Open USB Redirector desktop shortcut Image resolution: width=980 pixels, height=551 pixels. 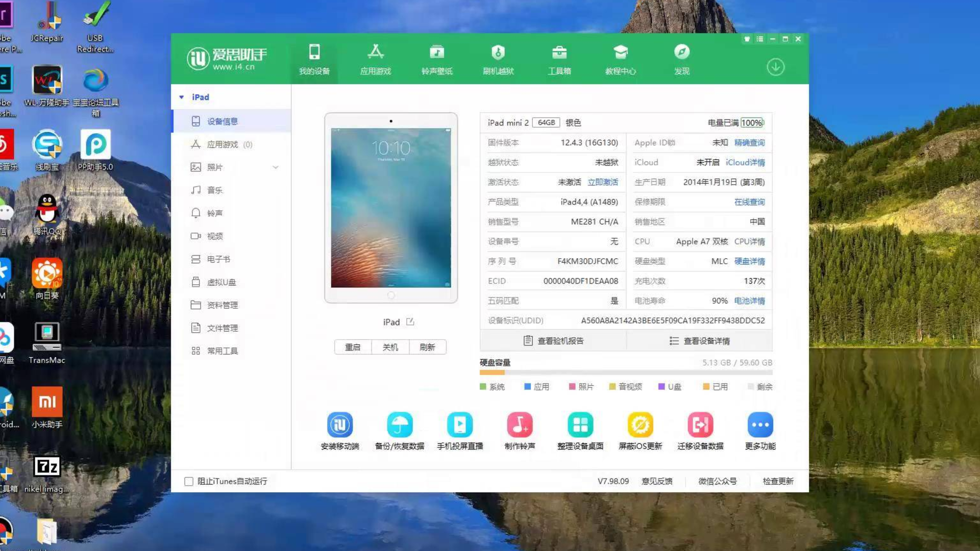click(x=95, y=27)
